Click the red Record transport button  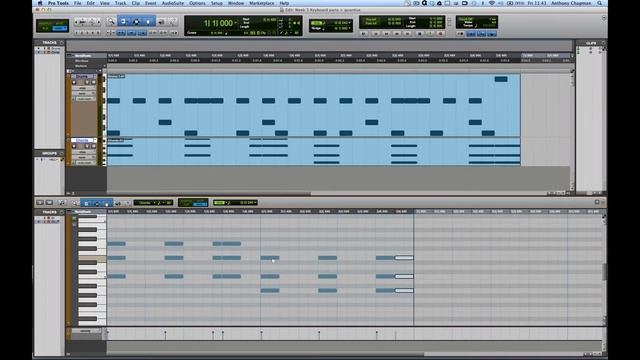coord(440,34)
